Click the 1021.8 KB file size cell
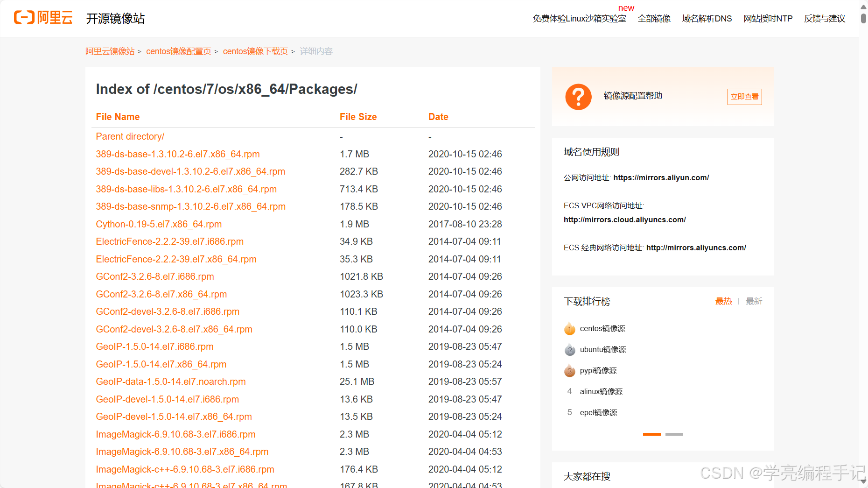 361,276
